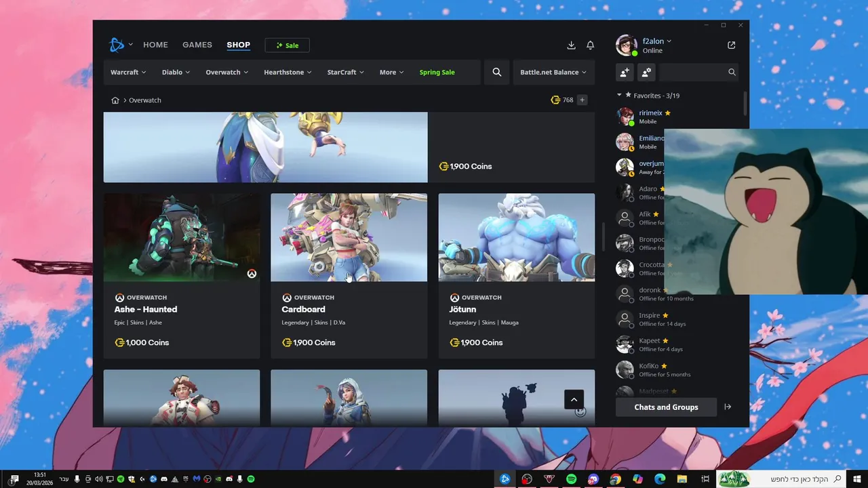Open Spotify from taskbar
The image size is (868, 488).
[571, 479]
